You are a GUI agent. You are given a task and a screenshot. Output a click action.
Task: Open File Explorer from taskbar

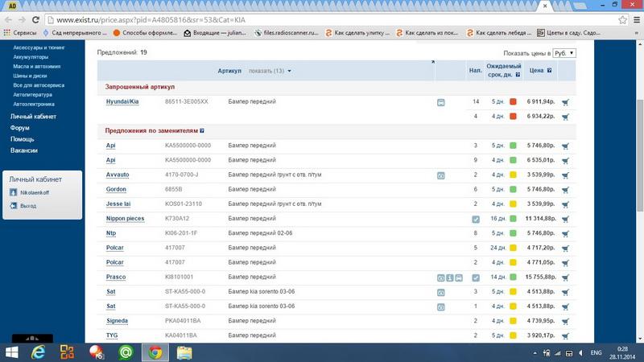click(184, 352)
